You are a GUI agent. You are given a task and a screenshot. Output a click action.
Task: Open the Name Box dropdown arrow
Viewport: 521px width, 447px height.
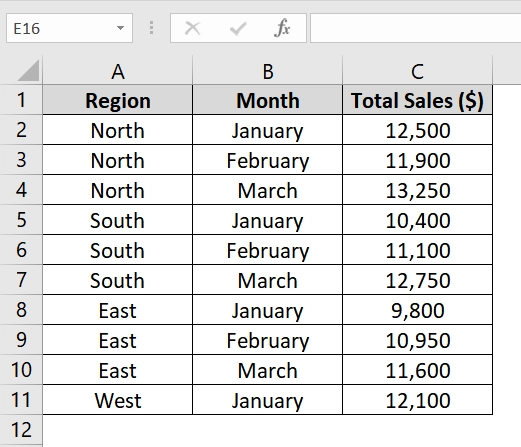click(x=120, y=28)
